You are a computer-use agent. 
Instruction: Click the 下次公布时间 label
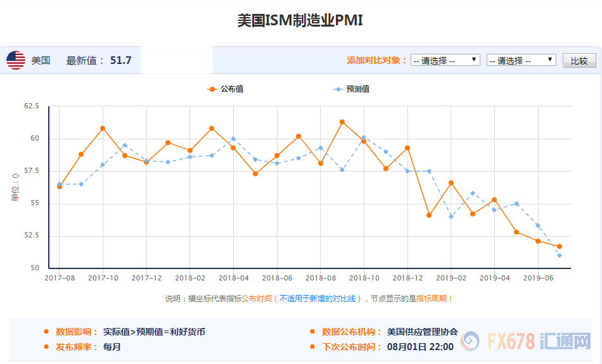(x=352, y=347)
